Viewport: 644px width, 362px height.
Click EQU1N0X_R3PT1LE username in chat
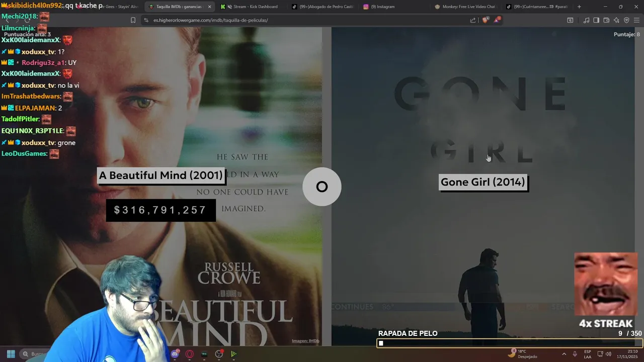(x=32, y=131)
